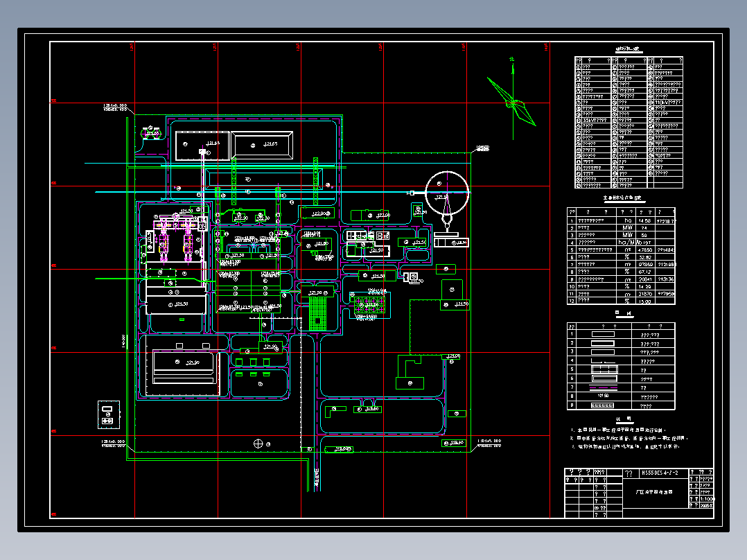The image size is (747, 560).
Task: Click the double-outline rectangle symbol in legend row 6
Action: [x=604, y=379]
